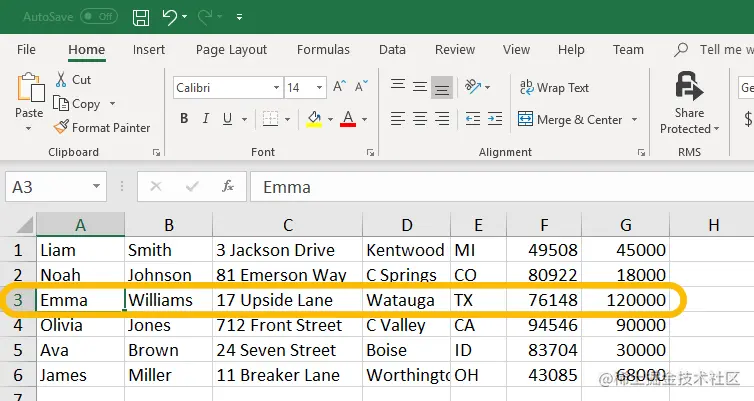Click the Save icon in title bar
This screenshot has height=401, width=754.
(x=141, y=18)
